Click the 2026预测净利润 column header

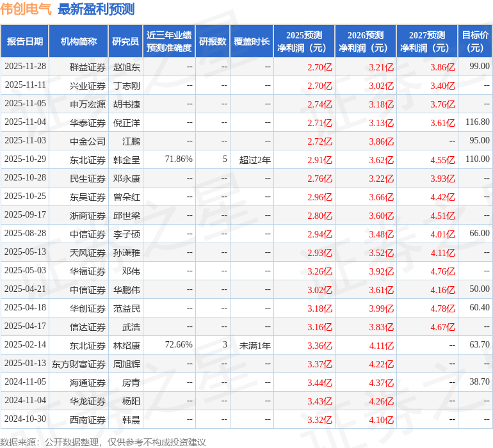point(366,42)
